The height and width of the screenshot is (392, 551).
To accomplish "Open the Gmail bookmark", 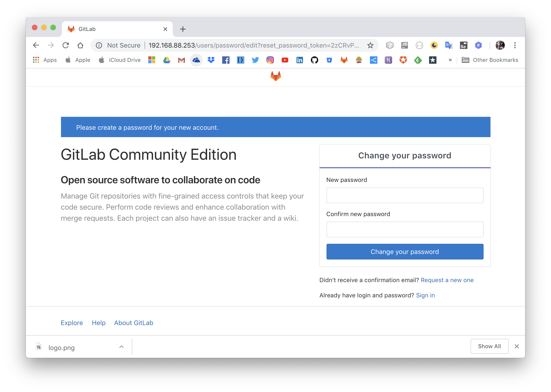I will point(181,60).
